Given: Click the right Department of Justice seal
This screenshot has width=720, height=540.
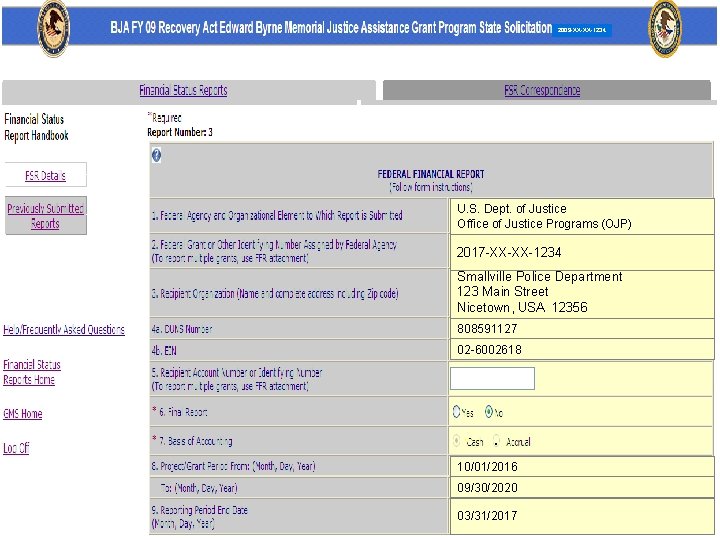Looking at the screenshot, I should click(664, 28).
